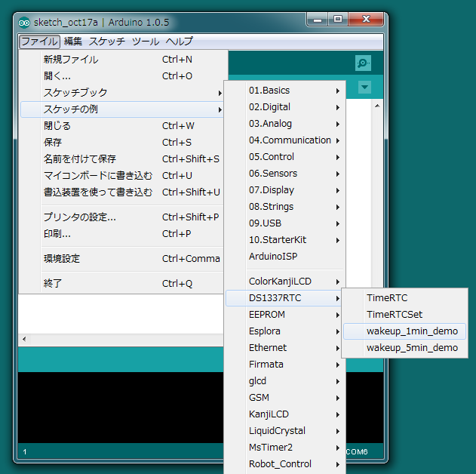Click editor horizontal scrollbar left arrow
476x474 pixels.
(24, 339)
